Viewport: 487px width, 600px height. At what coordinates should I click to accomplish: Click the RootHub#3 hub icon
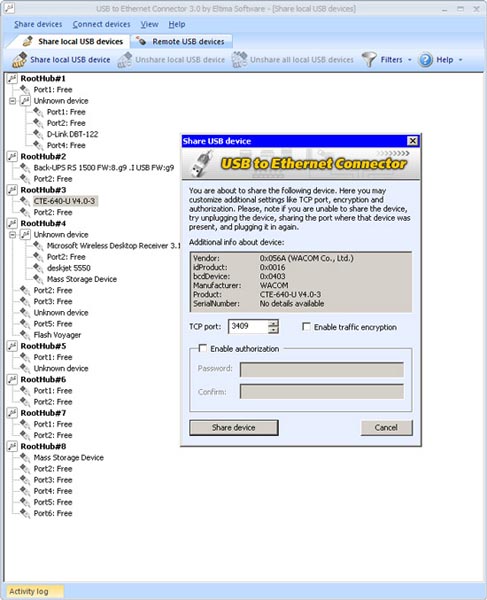point(12,190)
